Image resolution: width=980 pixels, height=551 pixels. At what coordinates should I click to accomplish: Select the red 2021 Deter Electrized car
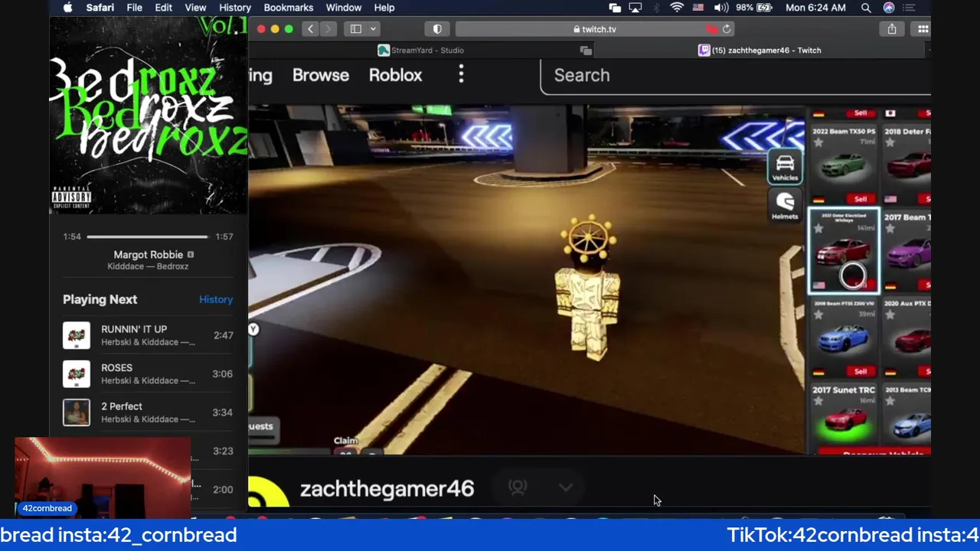[844, 250]
